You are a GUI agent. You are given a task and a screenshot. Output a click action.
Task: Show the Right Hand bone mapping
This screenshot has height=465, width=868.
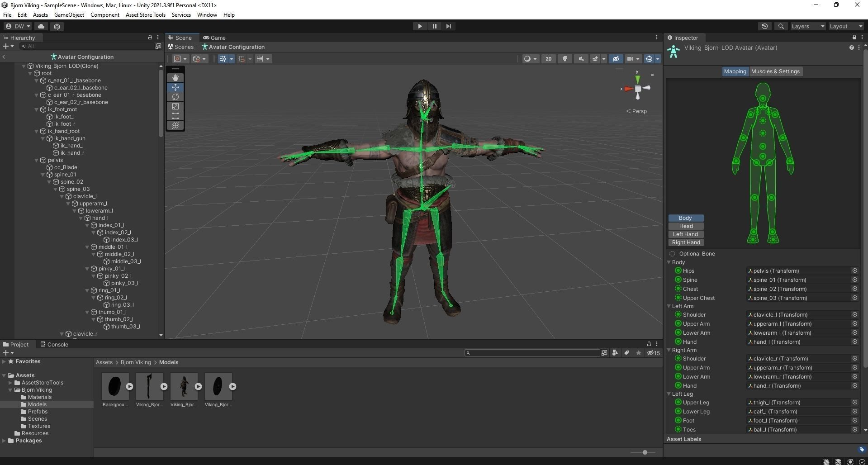[686, 242]
